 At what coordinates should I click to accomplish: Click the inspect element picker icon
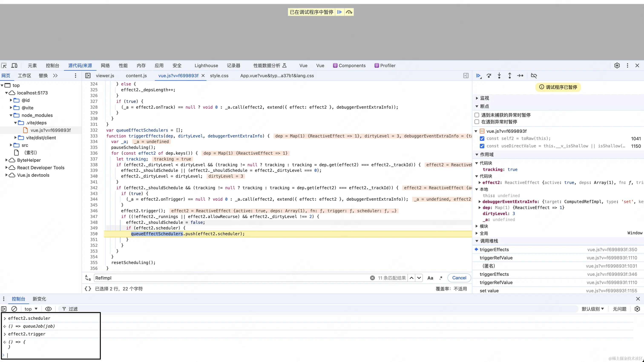(4, 66)
